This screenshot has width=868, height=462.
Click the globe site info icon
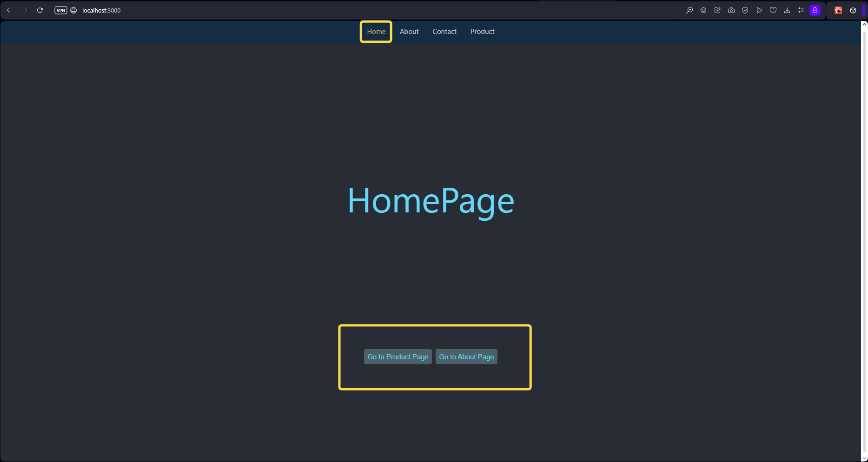pos(73,10)
